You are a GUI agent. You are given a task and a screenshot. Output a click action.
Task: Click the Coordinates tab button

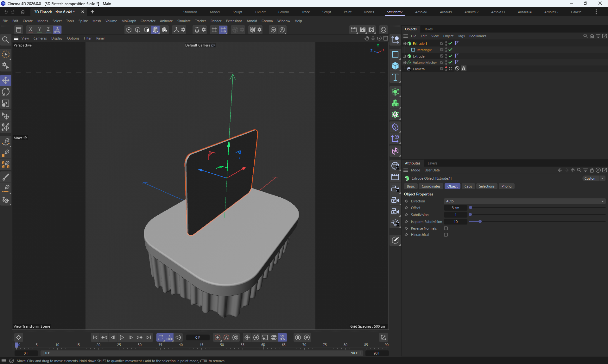[x=431, y=186]
